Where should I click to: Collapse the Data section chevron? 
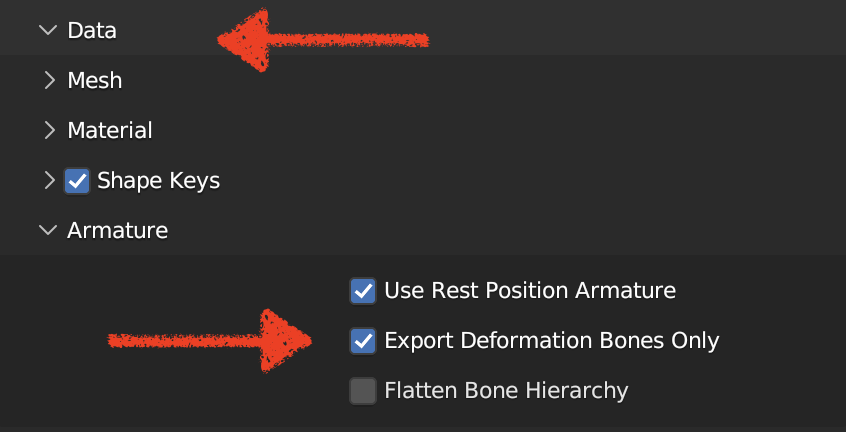point(47,30)
